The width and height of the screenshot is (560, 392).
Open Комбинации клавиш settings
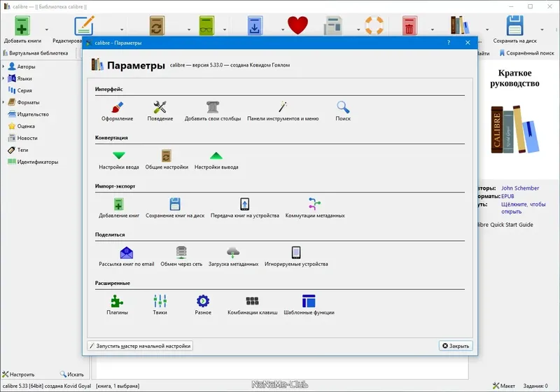(x=252, y=305)
